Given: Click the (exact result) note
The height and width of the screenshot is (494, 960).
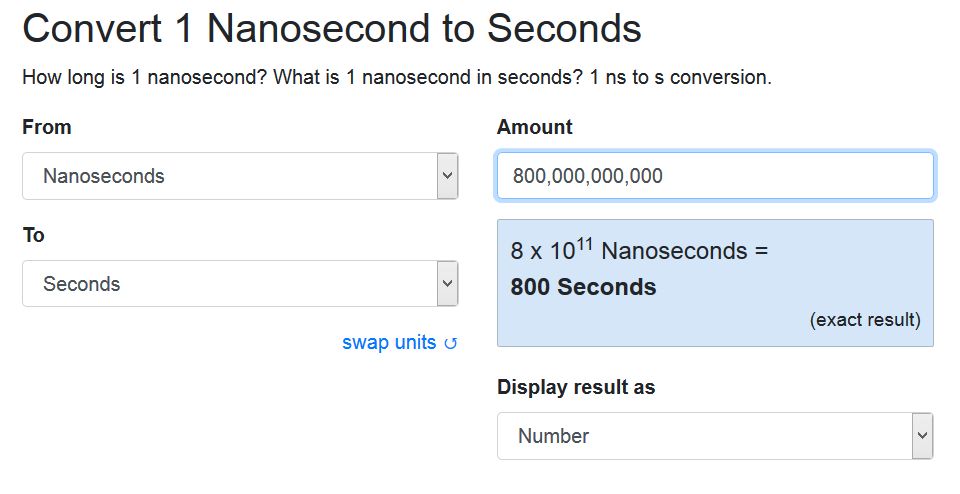Looking at the screenshot, I should [x=865, y=320].
